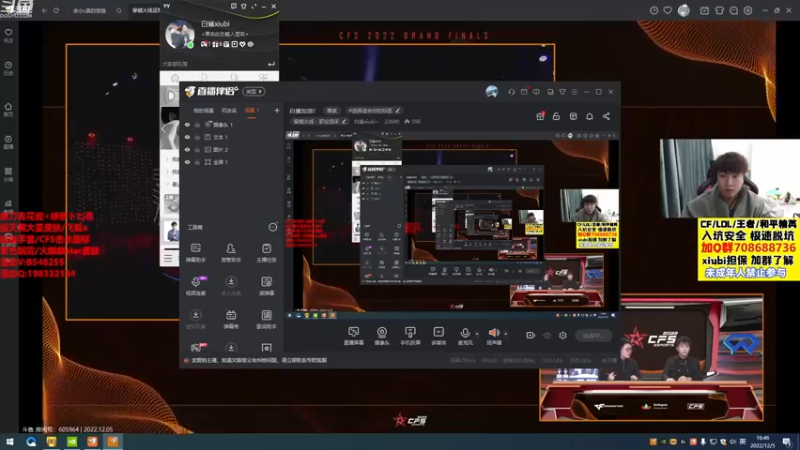The image size is (800, 450).
Task: Add 多媒体 media source
Action: [x=438, y=336]
